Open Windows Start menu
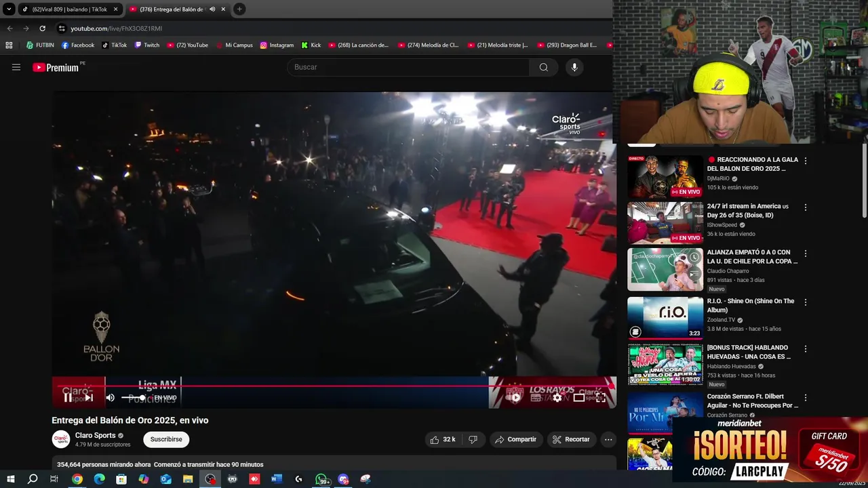 click(10, 479)
